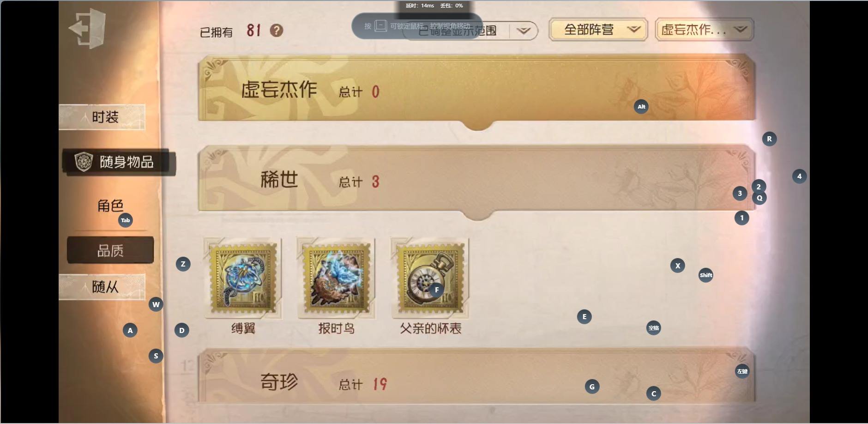The width and height of the screenshot is (868, 424).
Task: Click the Alt key overlay marker
Action: (641, 107)
